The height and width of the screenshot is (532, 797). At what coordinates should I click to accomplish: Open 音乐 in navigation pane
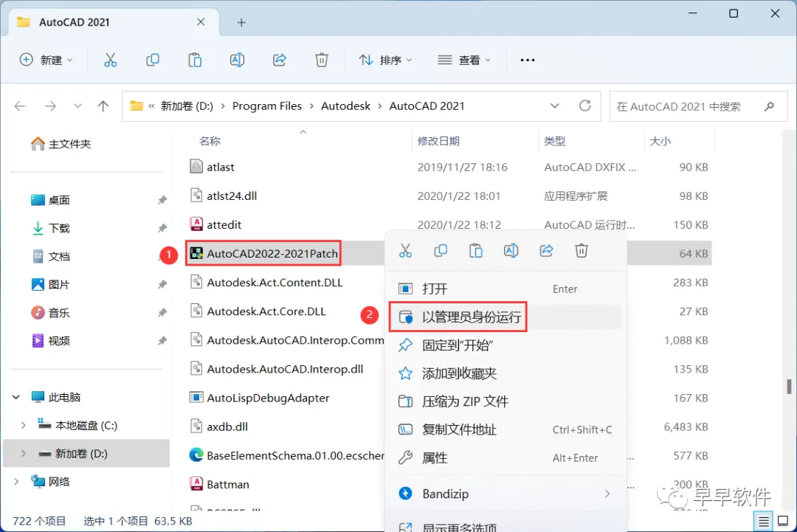tap(50, 313)
